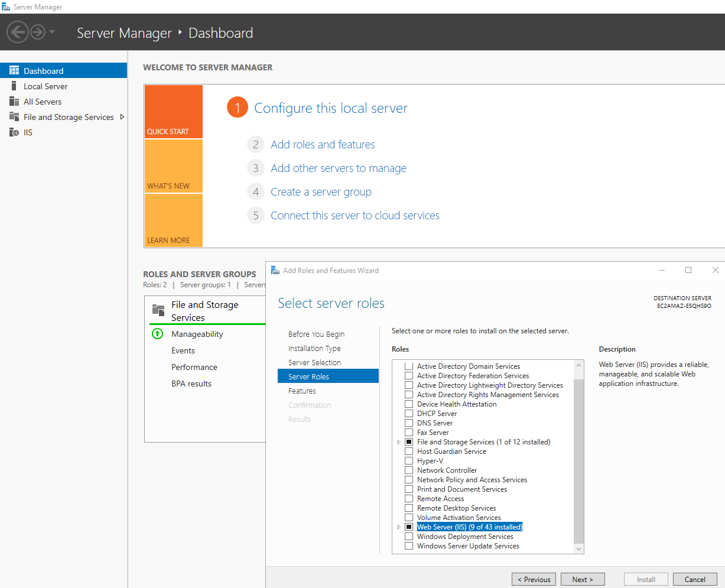Click the All Servers sidebar icon
Viewport: 725px width, 588px height.
pos(14,102)
